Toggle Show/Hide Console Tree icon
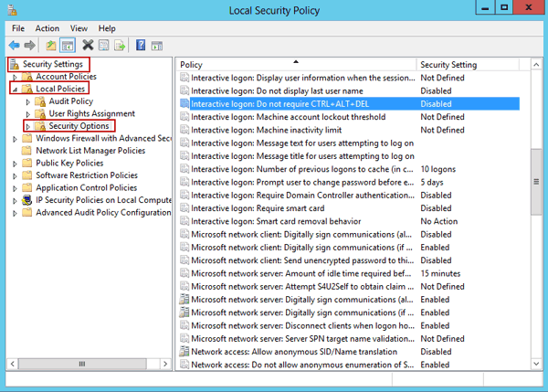Image resolution: width=548 pixels, height=392 pixels. click(x=68, y=45)
